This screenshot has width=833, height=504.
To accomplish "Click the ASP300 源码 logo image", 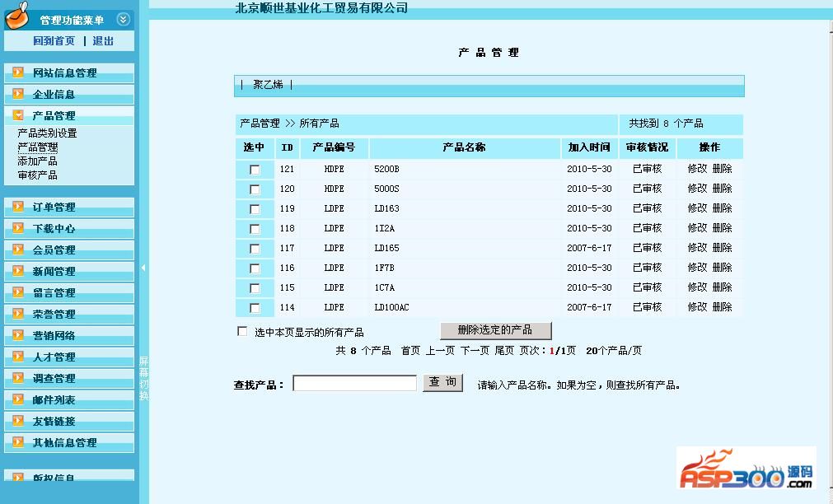I will tap(746, 468).
